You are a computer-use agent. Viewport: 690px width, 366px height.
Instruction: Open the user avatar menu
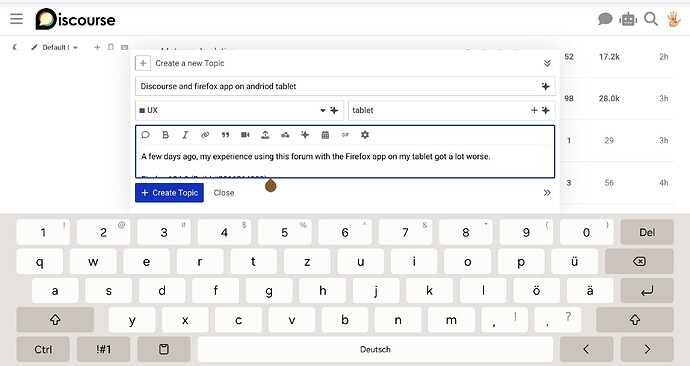click(673, 19)
